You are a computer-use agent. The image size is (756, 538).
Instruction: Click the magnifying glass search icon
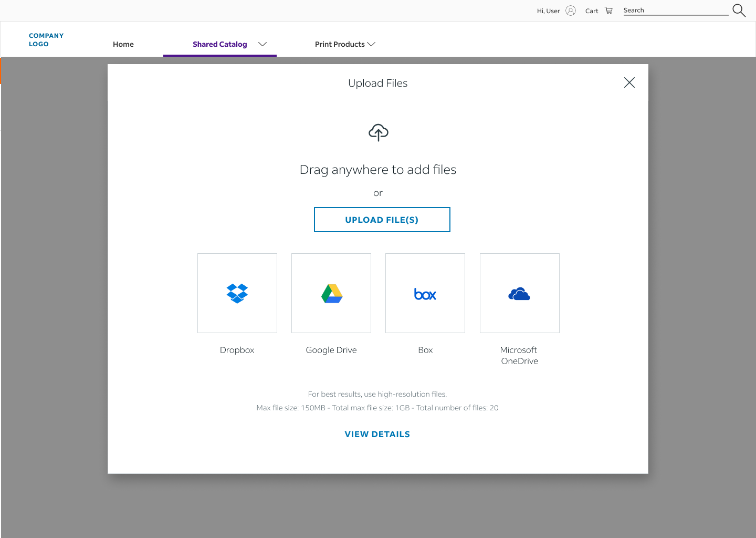pyautogui.click(x=739, y=11)
